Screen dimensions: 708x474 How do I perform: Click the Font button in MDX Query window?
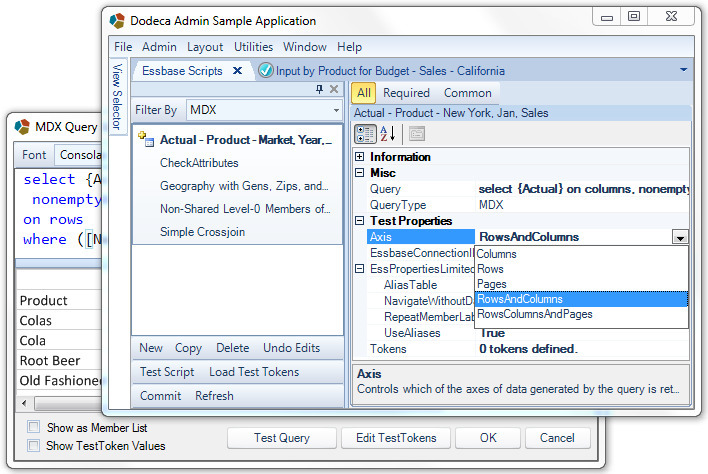tap(34, 155)
